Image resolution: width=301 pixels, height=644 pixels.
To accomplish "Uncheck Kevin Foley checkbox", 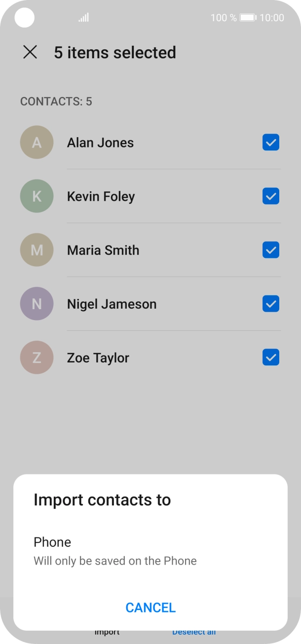I will click(271, 196).
